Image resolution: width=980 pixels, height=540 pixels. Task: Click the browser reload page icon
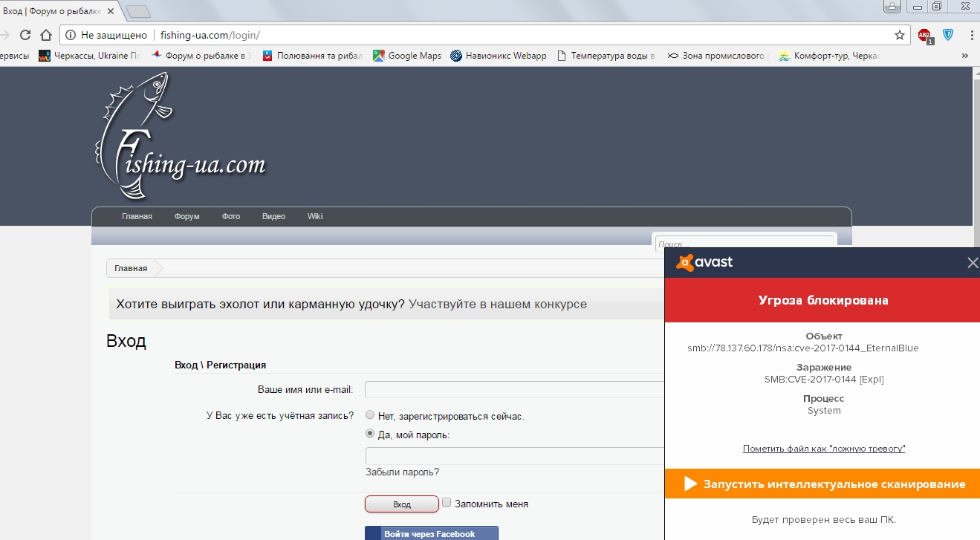(25, 35)
